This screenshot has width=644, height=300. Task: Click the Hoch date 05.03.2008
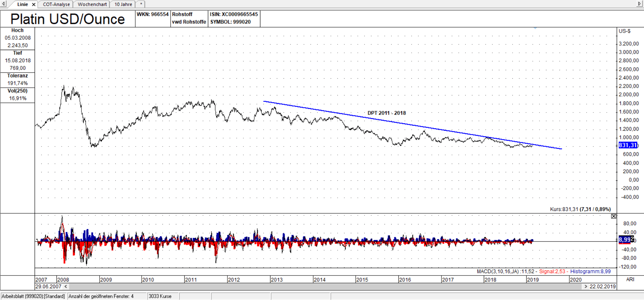[17, 38]
